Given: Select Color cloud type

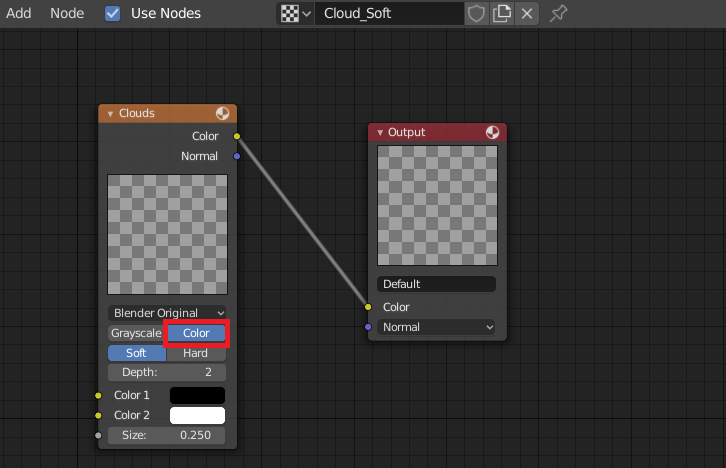Looking at the screenshot, I should pyautogui.click(x=196, y=333).
